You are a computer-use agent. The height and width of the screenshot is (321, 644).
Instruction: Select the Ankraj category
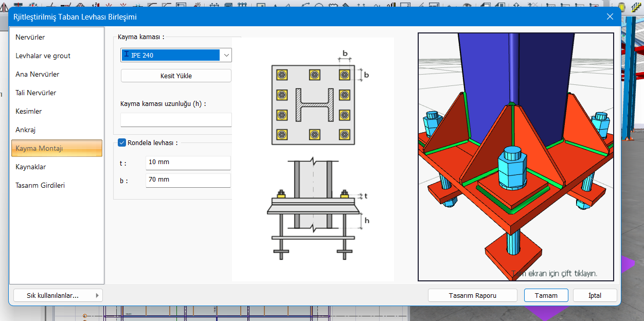click(26, 130)
